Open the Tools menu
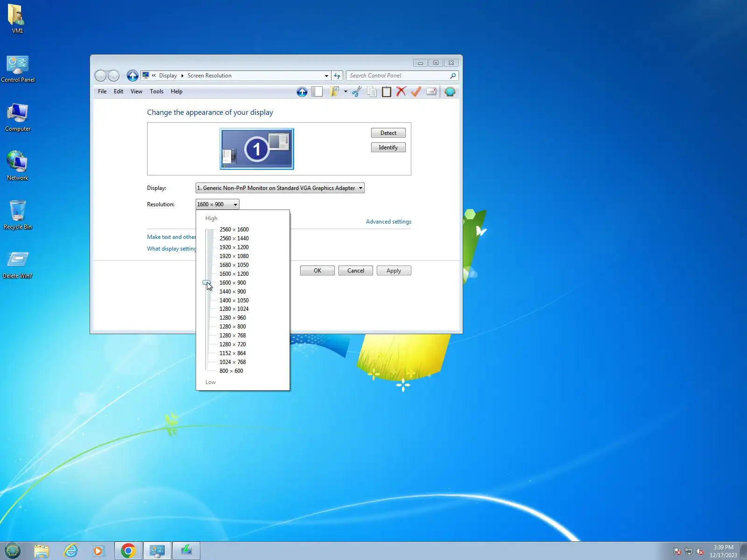 point(156,91)
